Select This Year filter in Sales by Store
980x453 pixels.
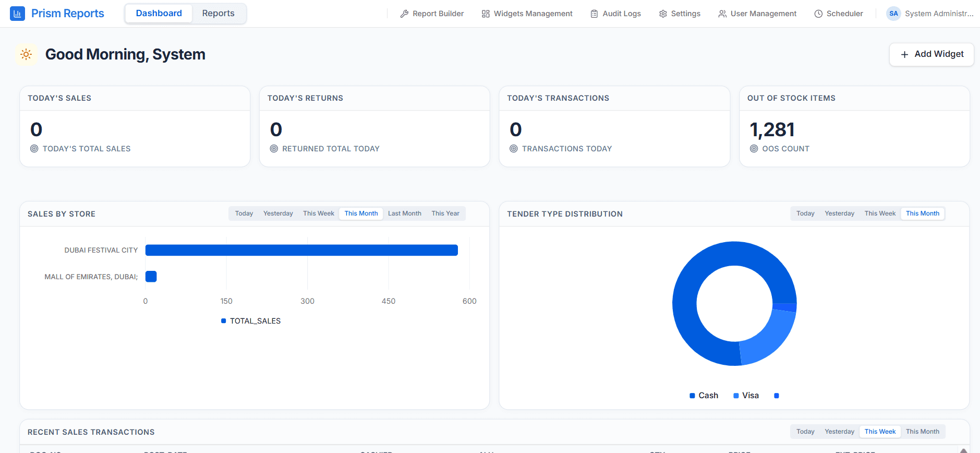[x=445, y=213]
